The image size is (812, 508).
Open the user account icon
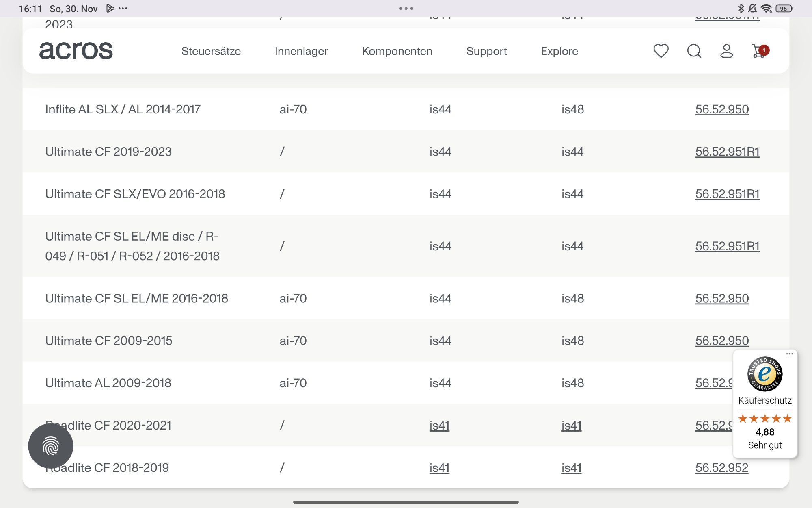[726, 51]
